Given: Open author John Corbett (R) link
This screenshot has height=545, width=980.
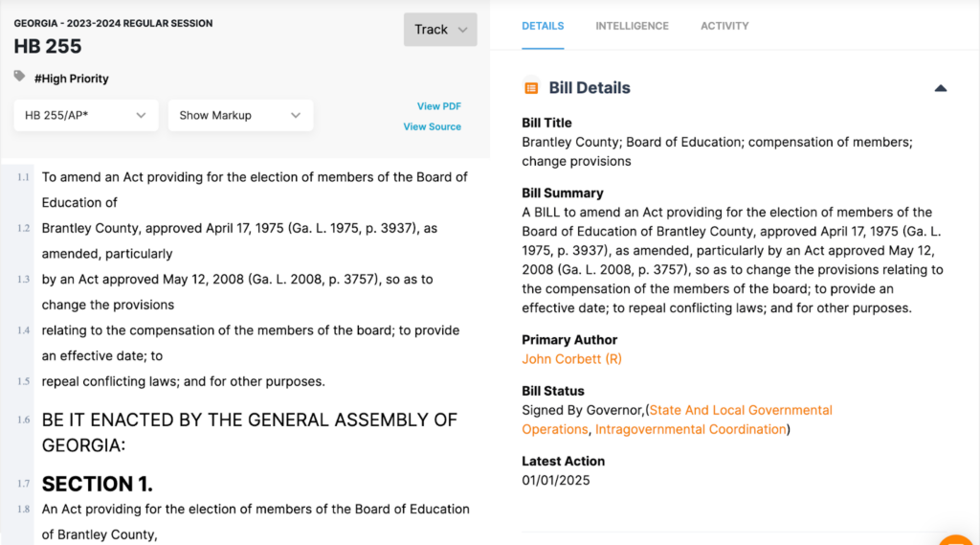Looking at the screenshot, I should pyautogui.click(x=571, y=359).
